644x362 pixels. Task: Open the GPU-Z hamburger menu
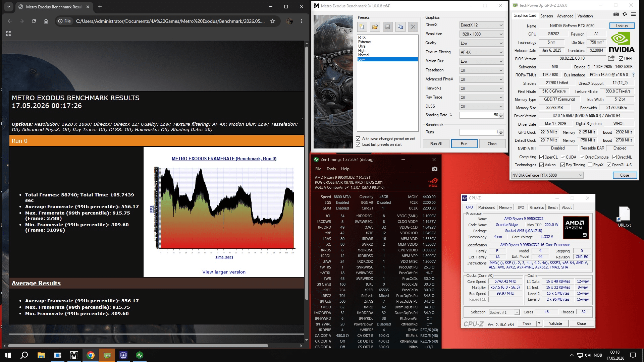point(633,14)
